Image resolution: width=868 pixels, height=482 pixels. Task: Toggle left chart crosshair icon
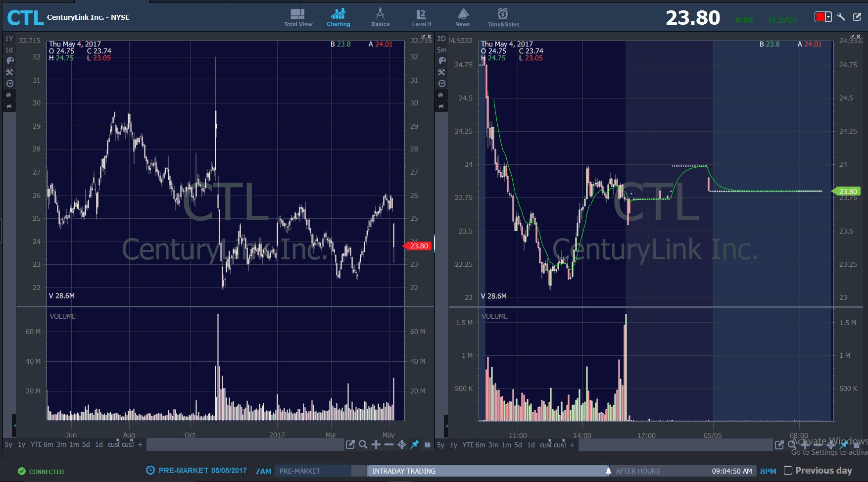pos(402,444)
